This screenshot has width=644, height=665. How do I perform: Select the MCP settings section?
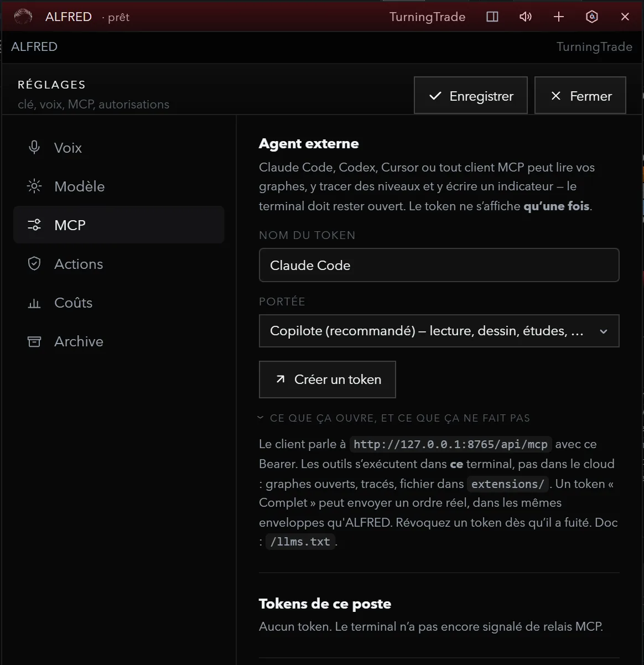point(119,225)
